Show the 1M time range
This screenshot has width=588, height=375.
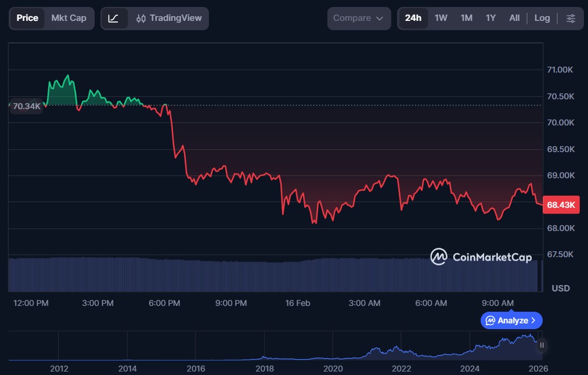coord(466,19)
